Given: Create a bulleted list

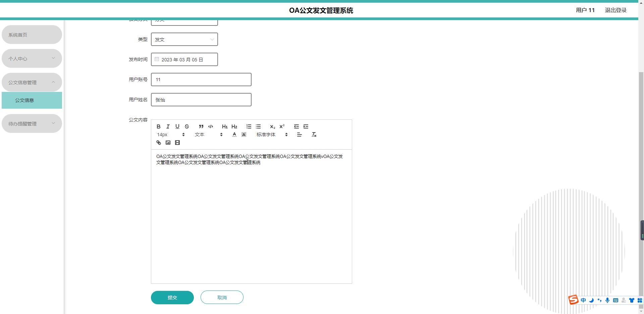Looking at the screenshot, I should coord(258,126).
